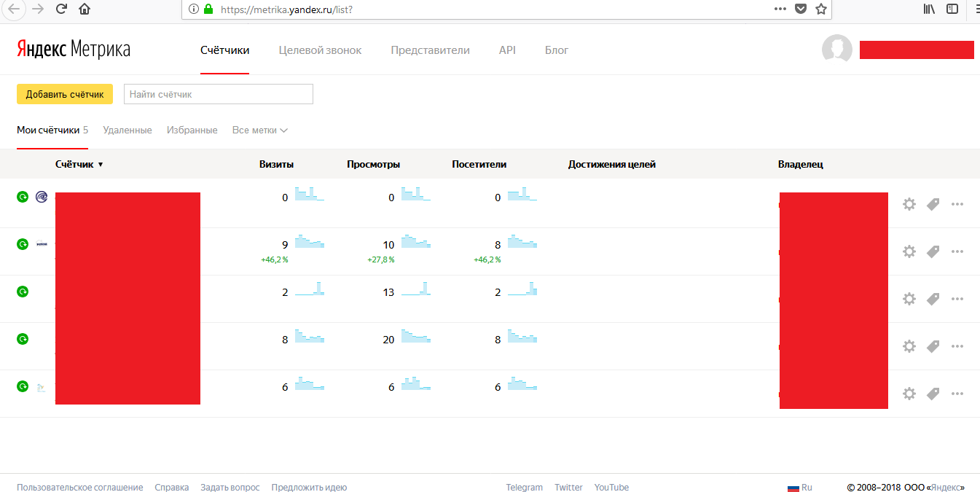The image size is (980, 492).
Task: Click green status icon of 2-visits counter
Action: [x=23, y=292]
